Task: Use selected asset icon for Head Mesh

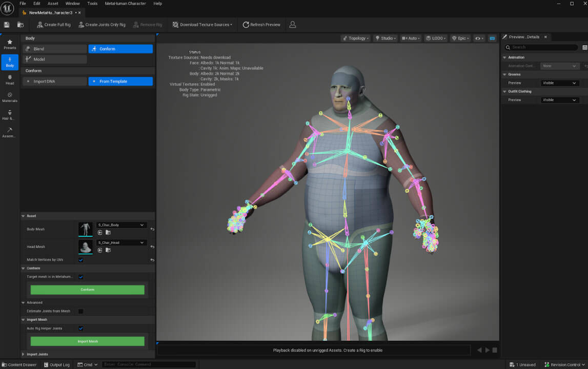Action: pos(100,250)
